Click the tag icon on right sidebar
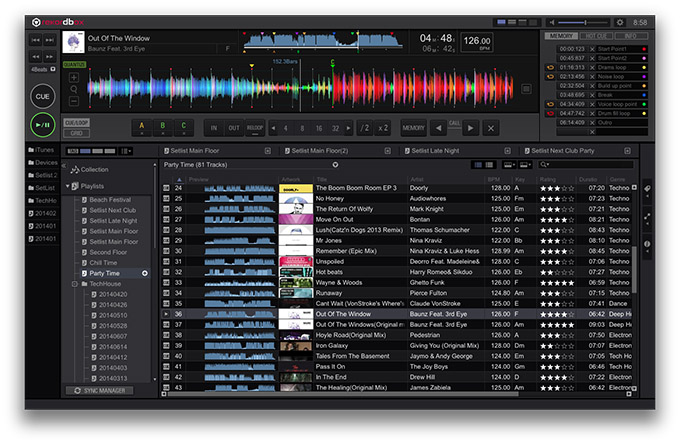Screen dimensions: 680x444 (x=646, y=190)
